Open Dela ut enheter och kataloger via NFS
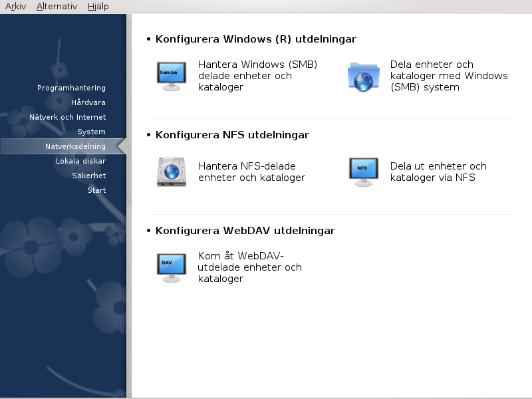This screenshot has width=532, height=399. click(x=438, y=172)
